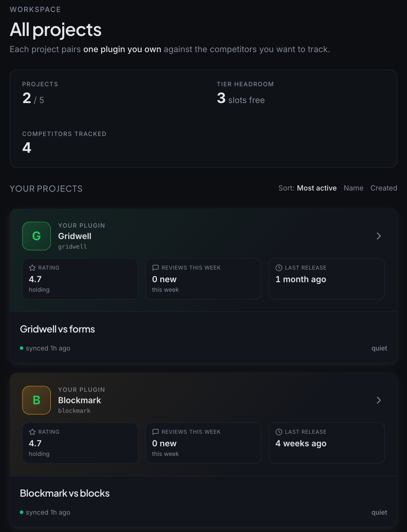Sort projects by Name
This screenshot has width=407, height=532.
pos(353,188)
